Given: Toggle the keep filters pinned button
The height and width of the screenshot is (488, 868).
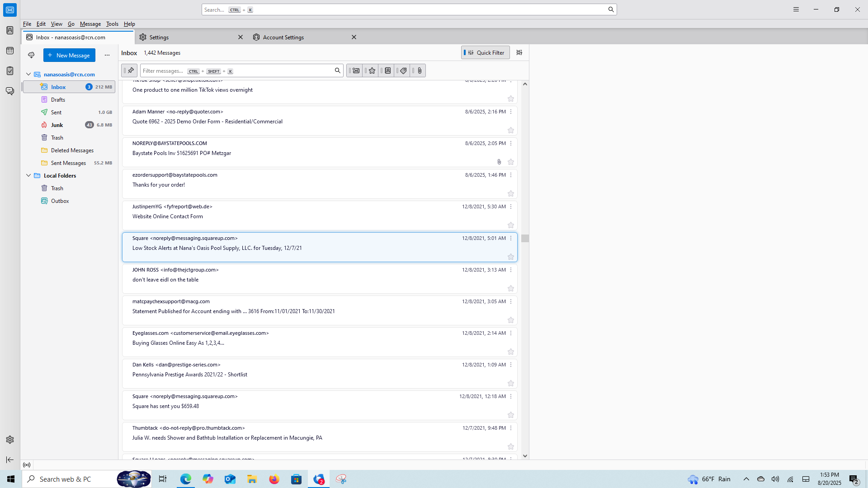Looking at the screenshot, I should click(130, 70).
